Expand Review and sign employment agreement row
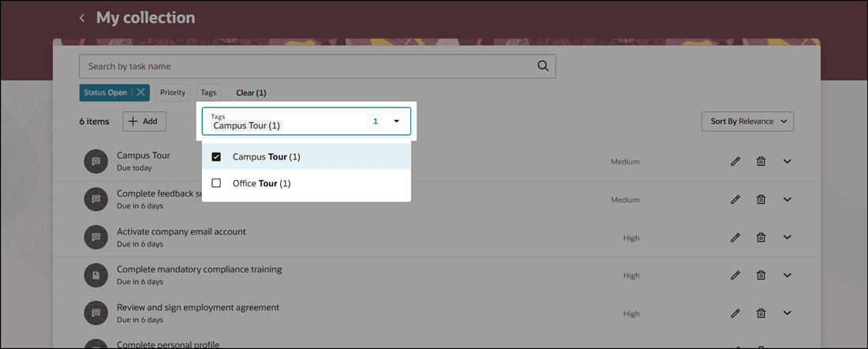The image size is (868, 349). pos(788,313)
